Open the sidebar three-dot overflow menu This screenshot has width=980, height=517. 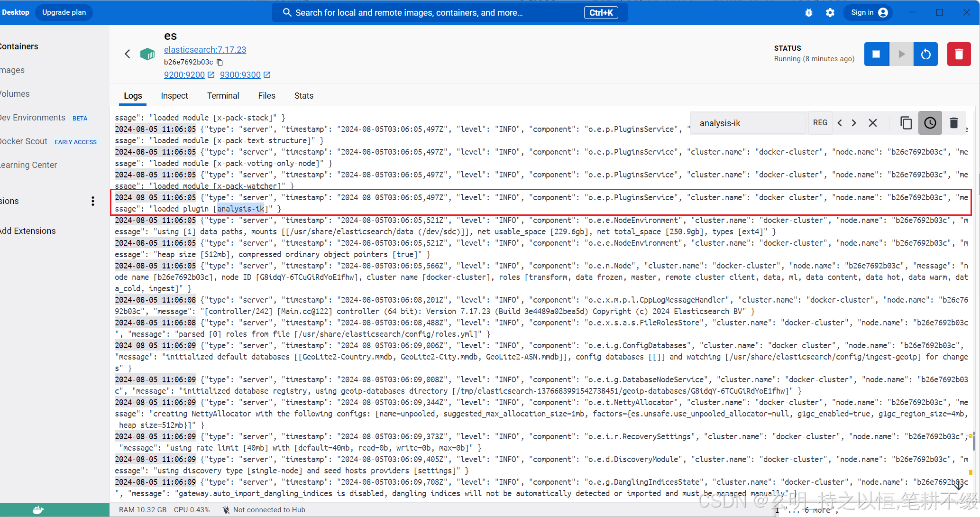pyautogui.click(x=93, y=201)
